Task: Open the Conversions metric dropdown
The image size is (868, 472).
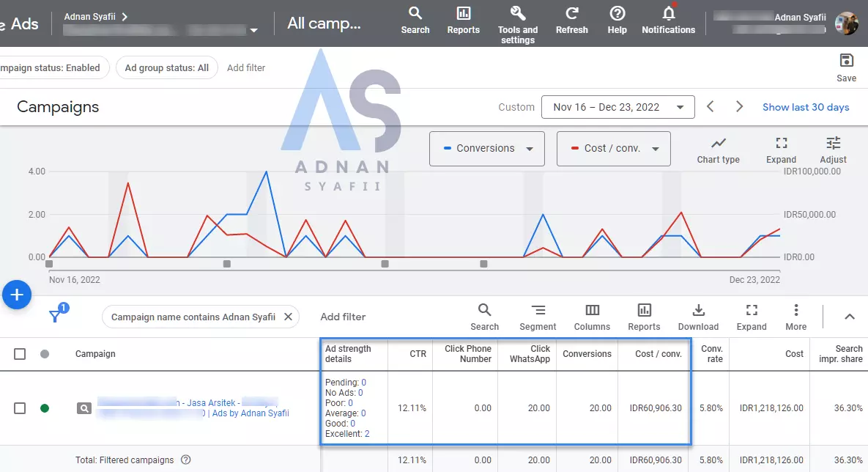Action: point(486,149)
